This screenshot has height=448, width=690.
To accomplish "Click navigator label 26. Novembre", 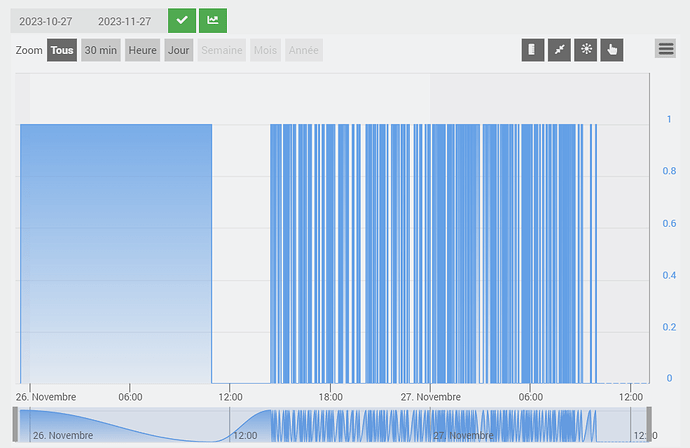I will coord(63,435).
